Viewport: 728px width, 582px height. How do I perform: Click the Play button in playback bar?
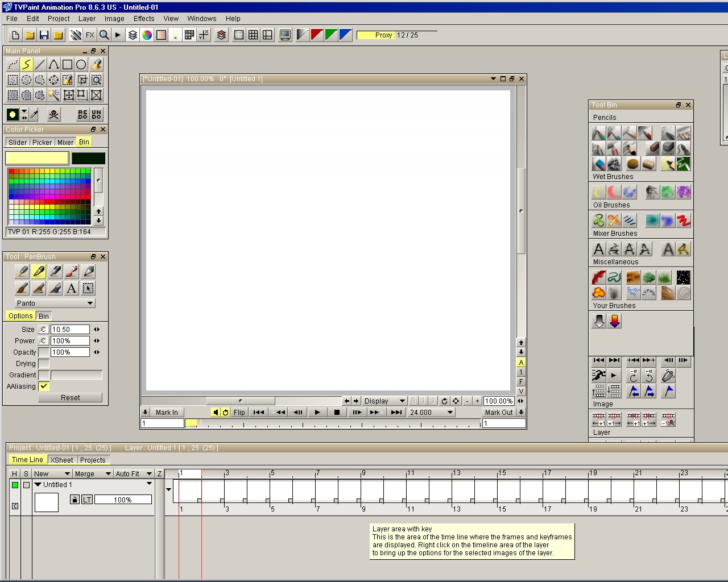click(x=317, y=413)
